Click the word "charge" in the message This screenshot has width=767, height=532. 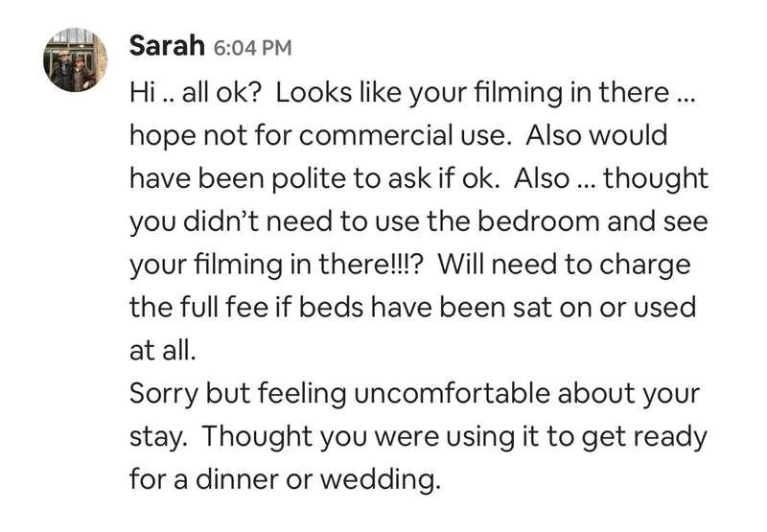647,266
